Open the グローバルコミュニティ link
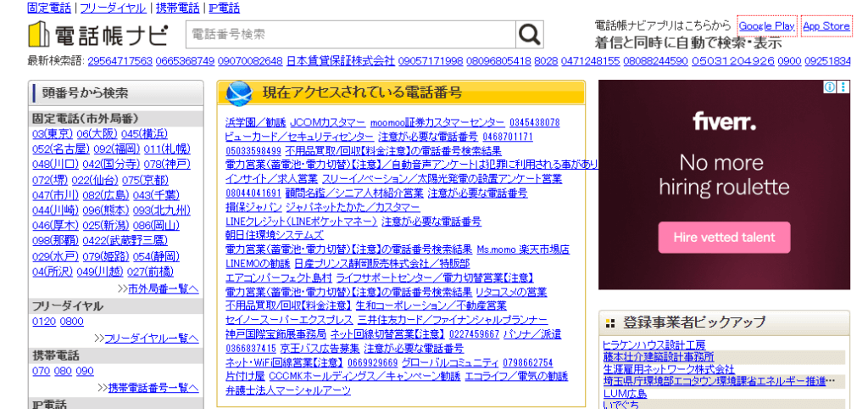The height and width of the screenshot is (409, 868). pos(450,362)
